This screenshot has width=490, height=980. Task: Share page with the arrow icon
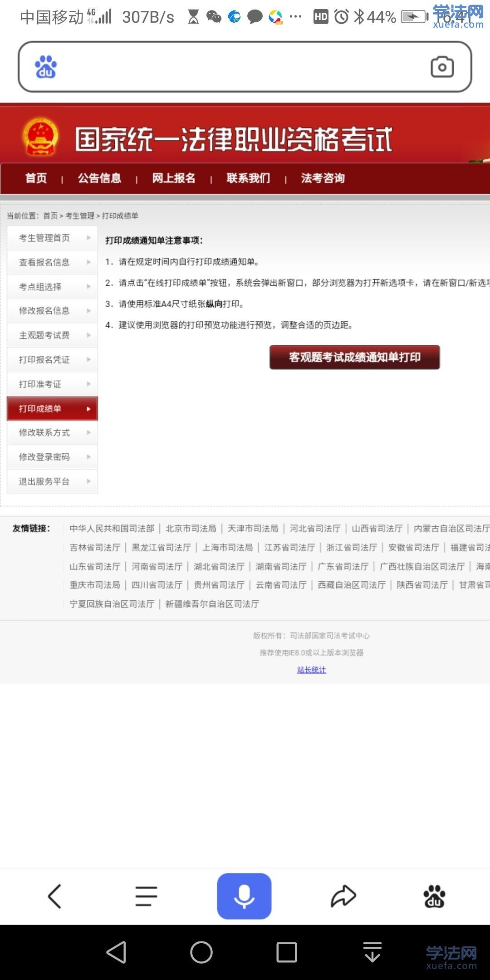point(343,896)
